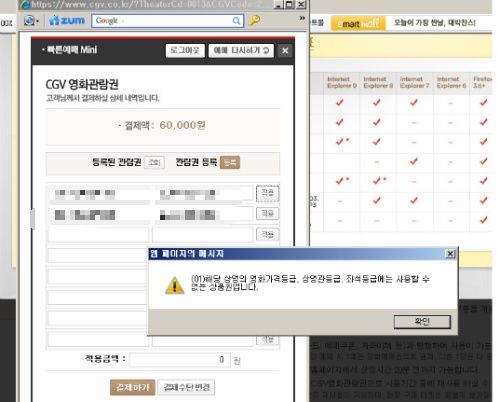This screenshot has height=402, width=500.
Task: Click the magnifier search icon in the Google box
Action: 236,21
